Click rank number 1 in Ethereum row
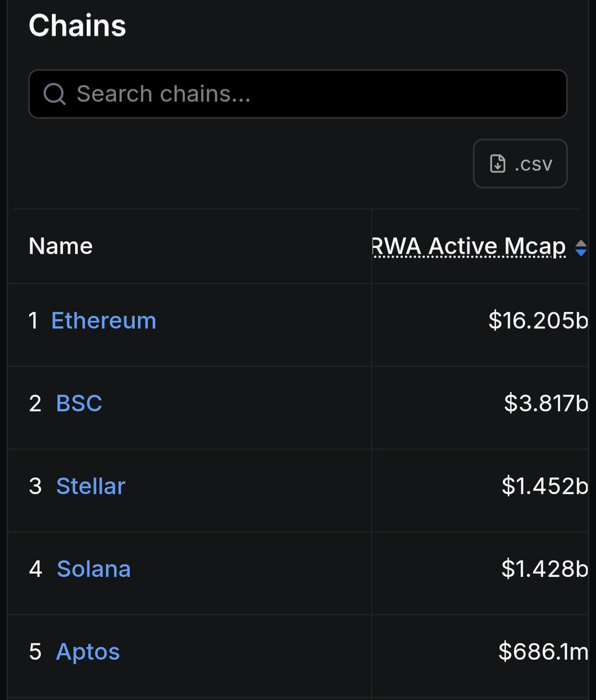This screenshot has width=596, height=700. (x=33, y=321)
